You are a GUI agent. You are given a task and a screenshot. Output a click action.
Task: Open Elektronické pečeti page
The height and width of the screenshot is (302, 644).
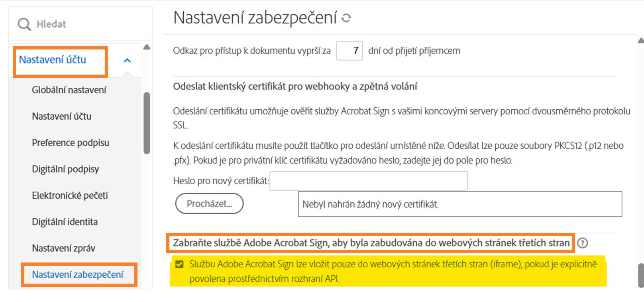click(x=70, y=195)
